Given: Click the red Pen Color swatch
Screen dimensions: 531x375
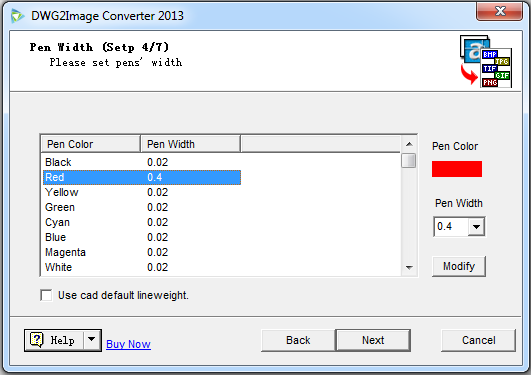Looking at the screenshot, I should (x=456, y=169).
